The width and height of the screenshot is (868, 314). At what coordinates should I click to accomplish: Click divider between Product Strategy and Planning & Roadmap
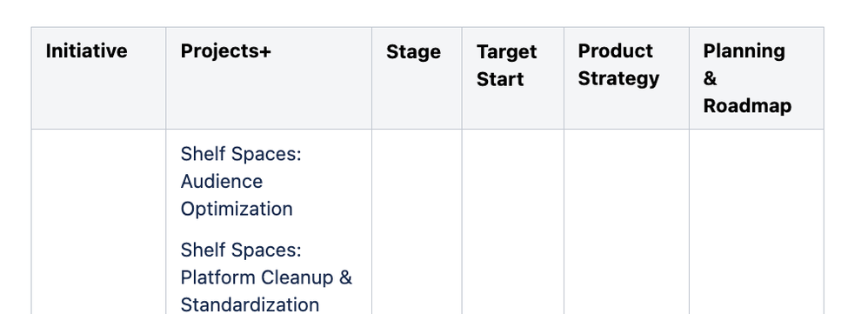coord(689,78)
